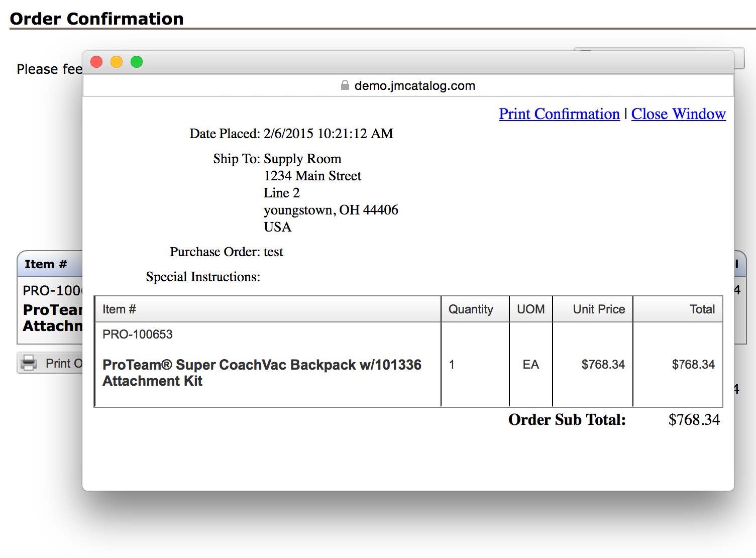Open the Print Confirmation link

point(559,114)
